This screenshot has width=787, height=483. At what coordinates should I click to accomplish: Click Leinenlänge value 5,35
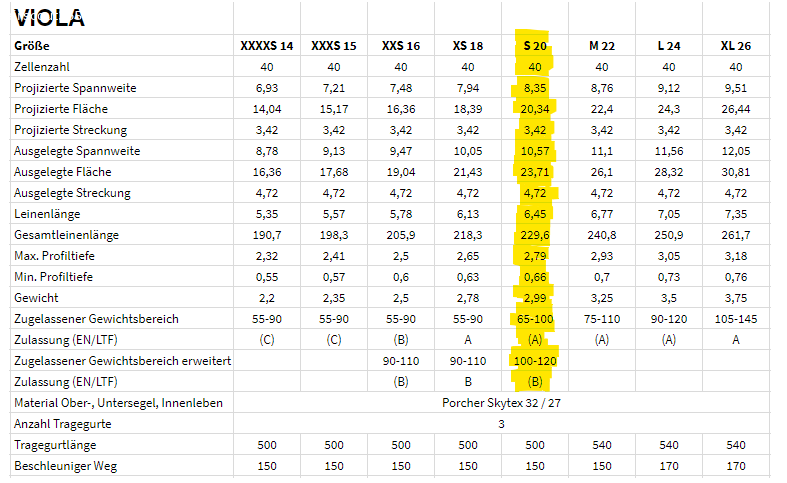coord(267,214)
